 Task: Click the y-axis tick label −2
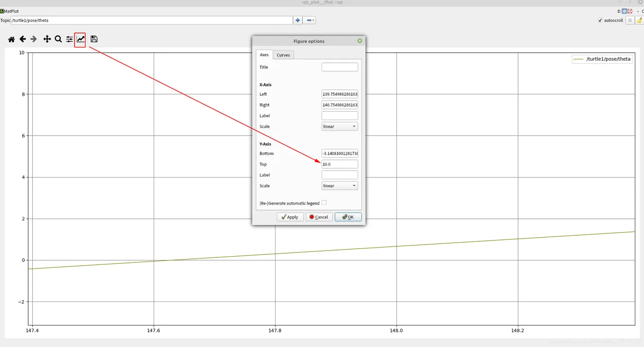tap(21, 301)
